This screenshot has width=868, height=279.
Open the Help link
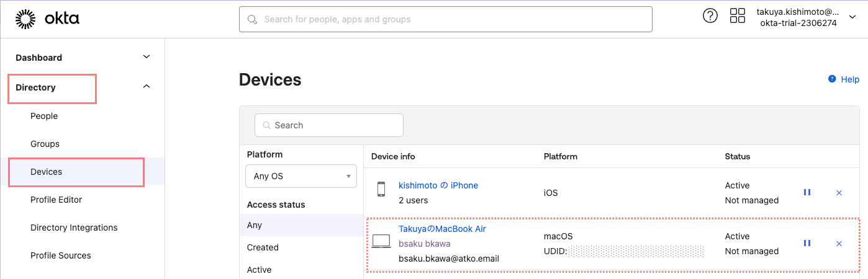pyautogui.click(x=849, y=79)
